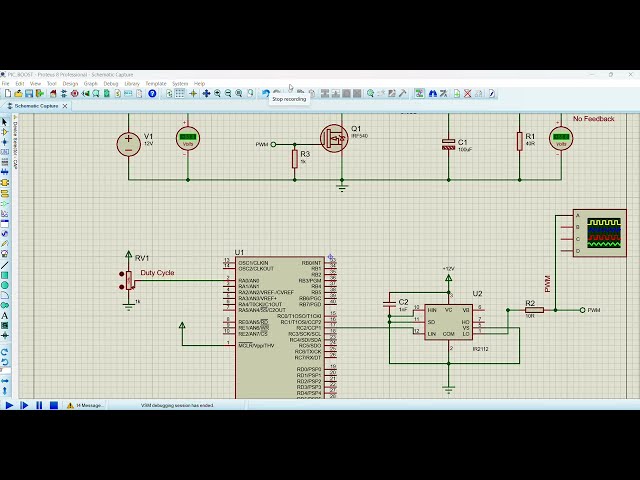This screenshot has height=480, width=640.
Task: Open the Graph menu
Action: tap(91, 84)
